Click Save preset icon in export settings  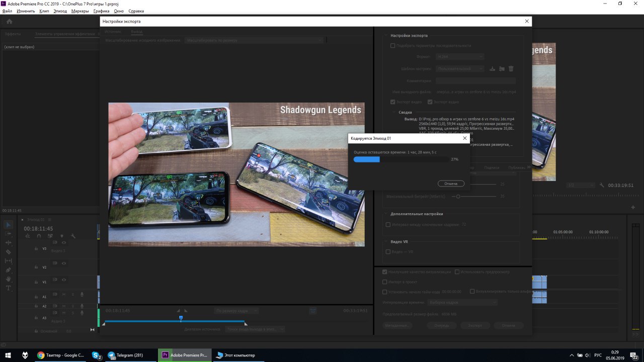(x=493, y=69)
